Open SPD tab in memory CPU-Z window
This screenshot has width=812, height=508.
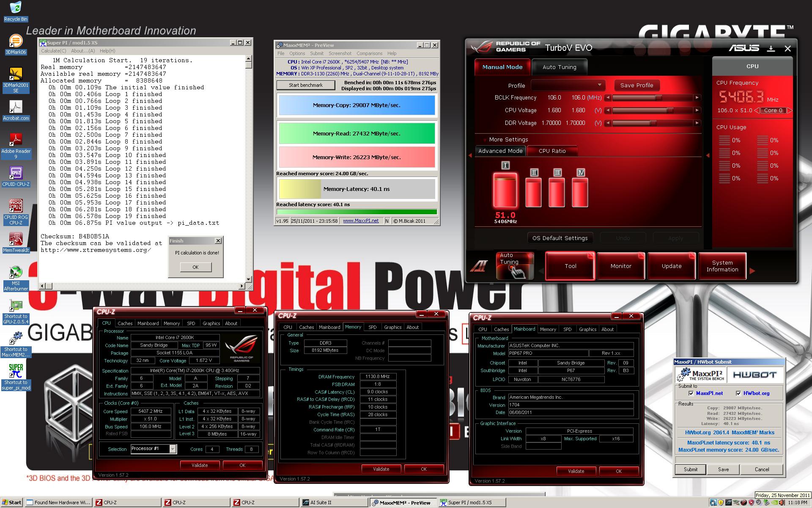(x=372, y=327)
